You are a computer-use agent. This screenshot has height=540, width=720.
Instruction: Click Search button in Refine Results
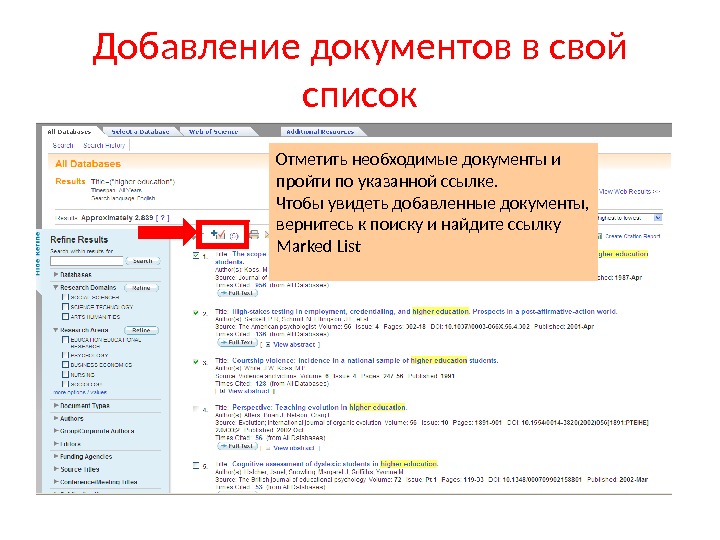tap(142, 261)
